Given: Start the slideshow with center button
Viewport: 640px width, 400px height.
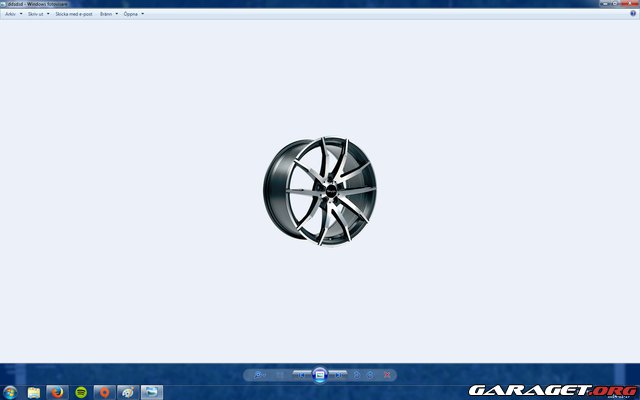Looking at the screenshot, I should click(320, 375).
